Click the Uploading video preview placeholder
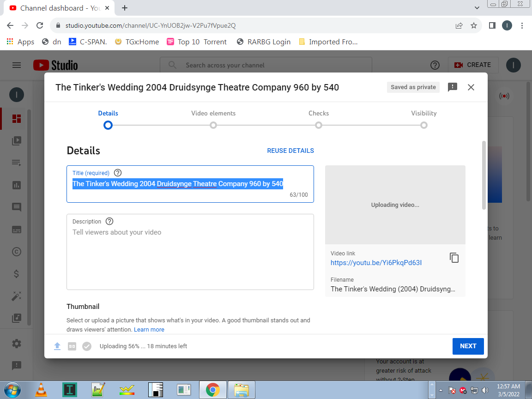Image resolution: width=532 pixels, height=399 pixels. pyautogui.click(x=395, y=205)
